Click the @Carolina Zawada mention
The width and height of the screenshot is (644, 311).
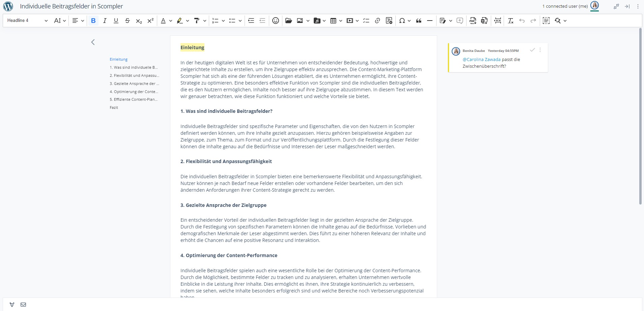pos(481,60)
